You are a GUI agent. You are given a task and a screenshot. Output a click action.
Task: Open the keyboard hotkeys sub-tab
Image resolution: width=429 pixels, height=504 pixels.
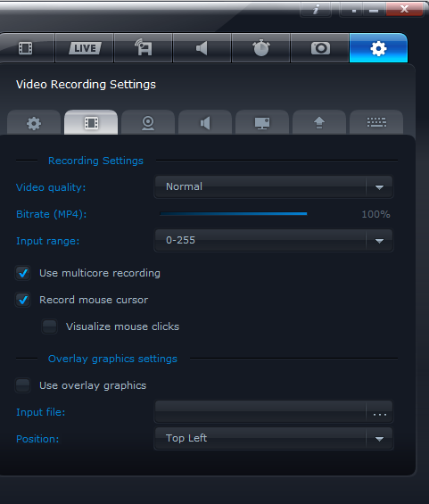[x=376, y=123]
